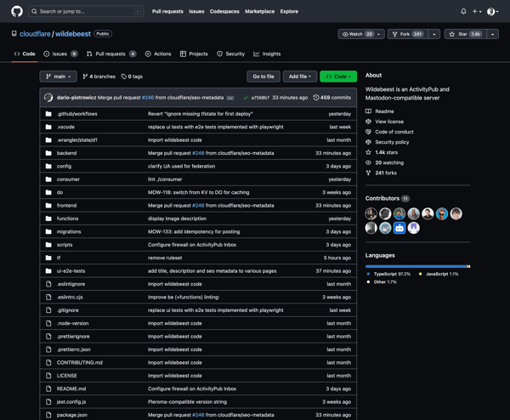Switch to the Code tab
Image resolution: width=510 pixels, height=420 pixels.
[25, 54]
